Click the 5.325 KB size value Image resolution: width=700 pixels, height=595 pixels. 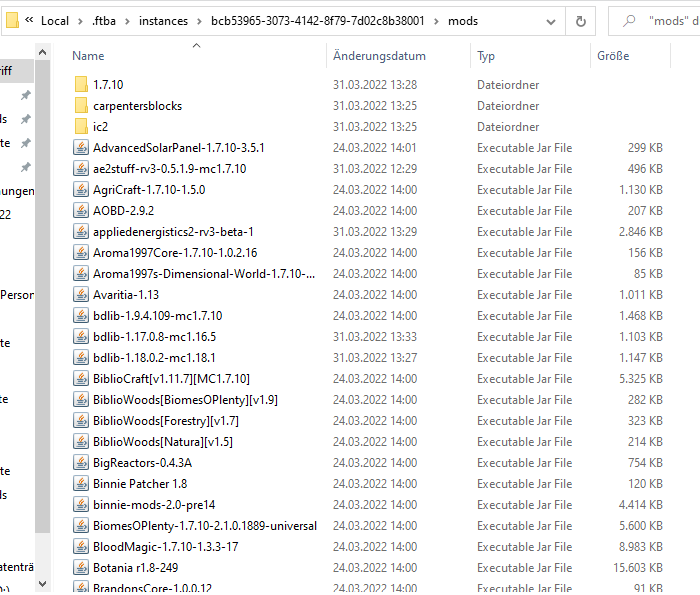641,379
